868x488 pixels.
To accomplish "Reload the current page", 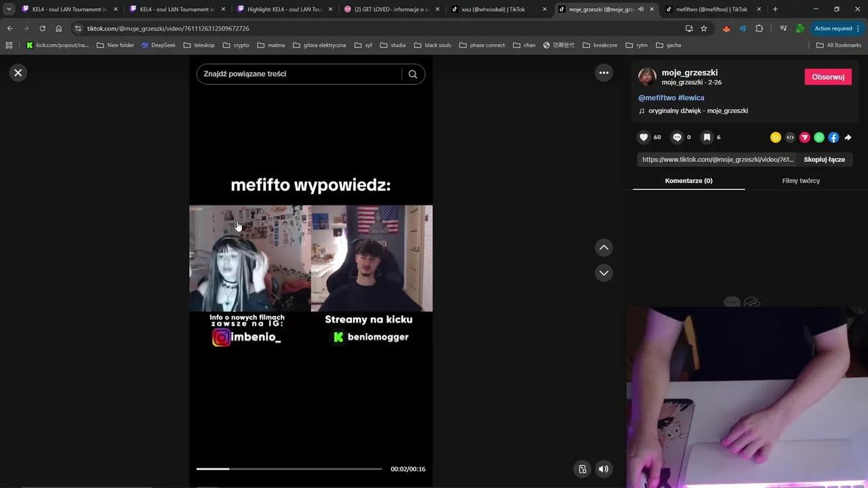I will pos(42,28).
